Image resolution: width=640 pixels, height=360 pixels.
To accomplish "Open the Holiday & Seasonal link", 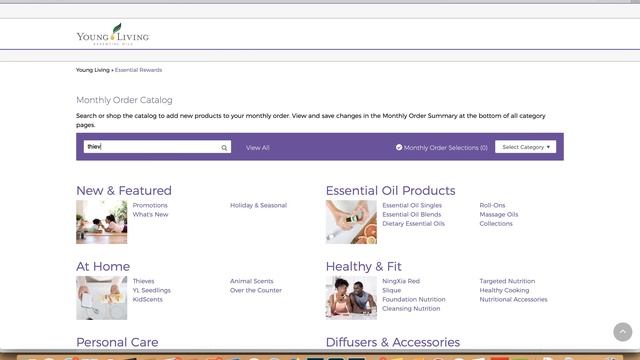I will coord(258,205).
